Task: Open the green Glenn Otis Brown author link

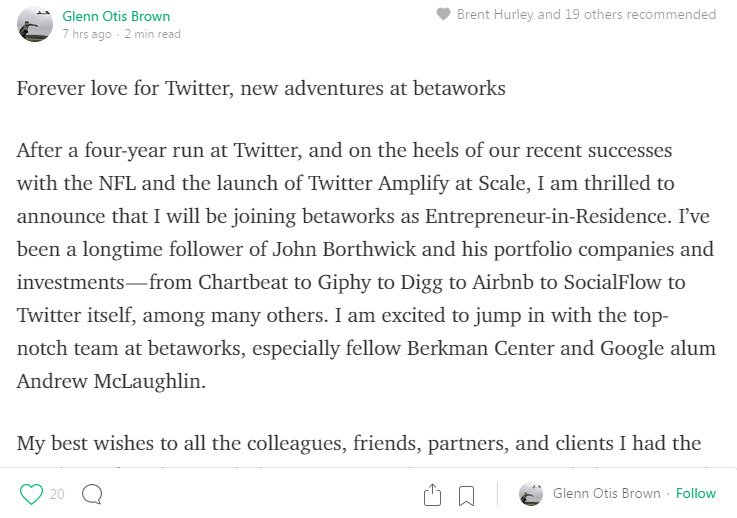Action: tap(116, 16)
